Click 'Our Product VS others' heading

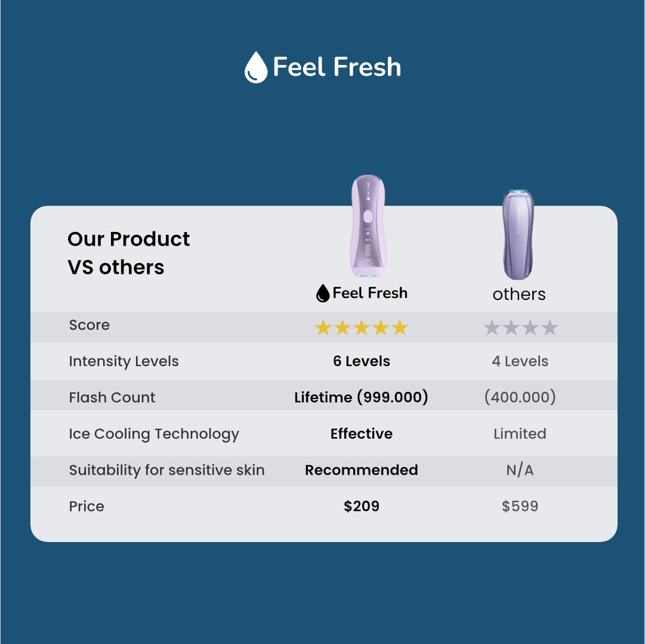[x=128, y=253]
